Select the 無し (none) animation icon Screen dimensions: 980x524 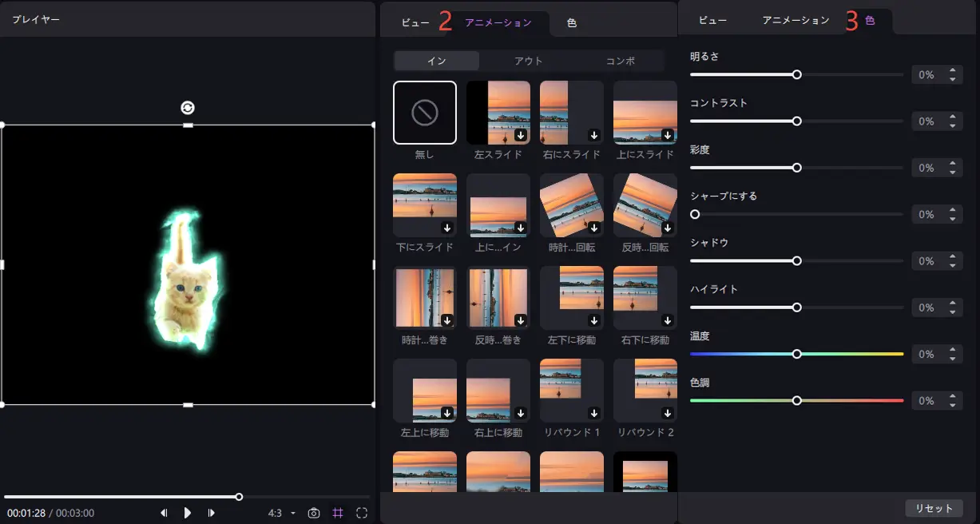425,113
